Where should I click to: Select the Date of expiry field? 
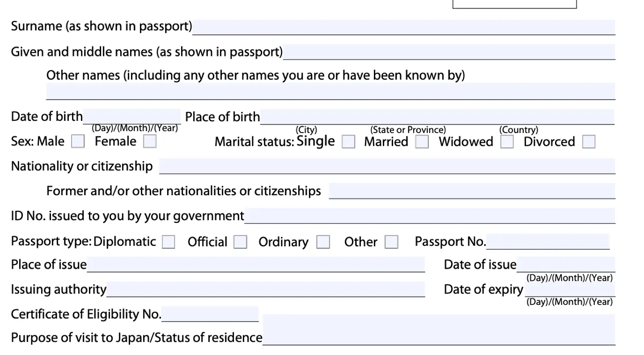(x=569, y=289)
